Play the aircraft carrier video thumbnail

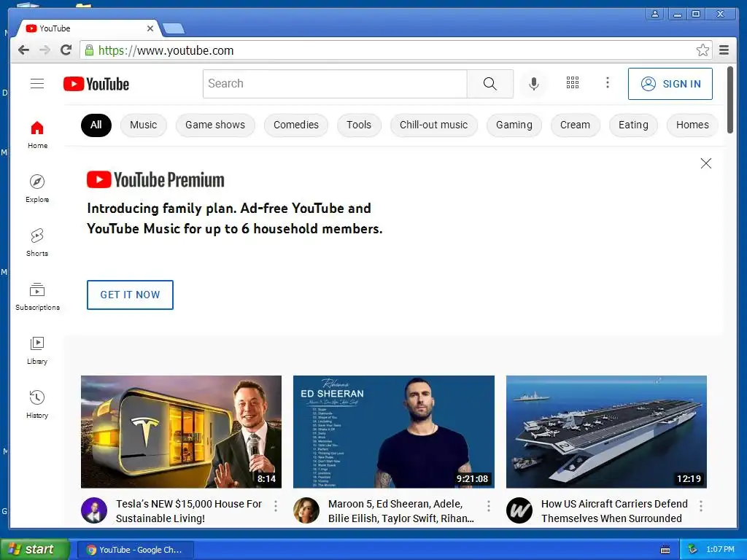606,432
